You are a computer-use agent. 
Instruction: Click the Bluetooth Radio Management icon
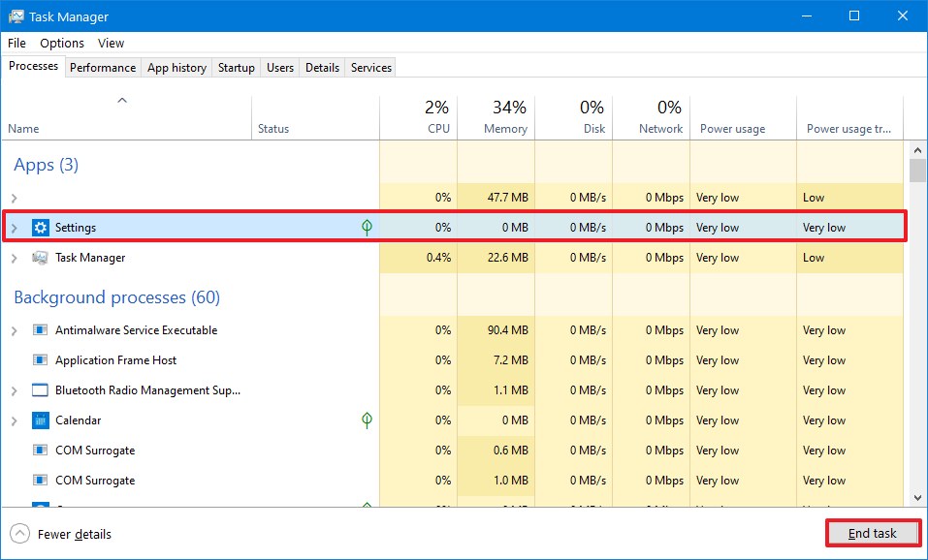[41, 390]
